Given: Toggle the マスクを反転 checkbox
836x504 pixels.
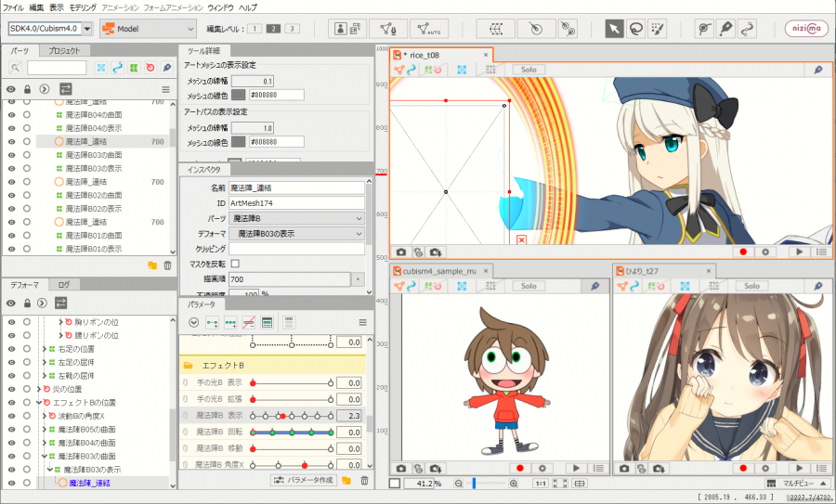Looking at the screenshot, I should pyautogui.click(x=235, y=264).
